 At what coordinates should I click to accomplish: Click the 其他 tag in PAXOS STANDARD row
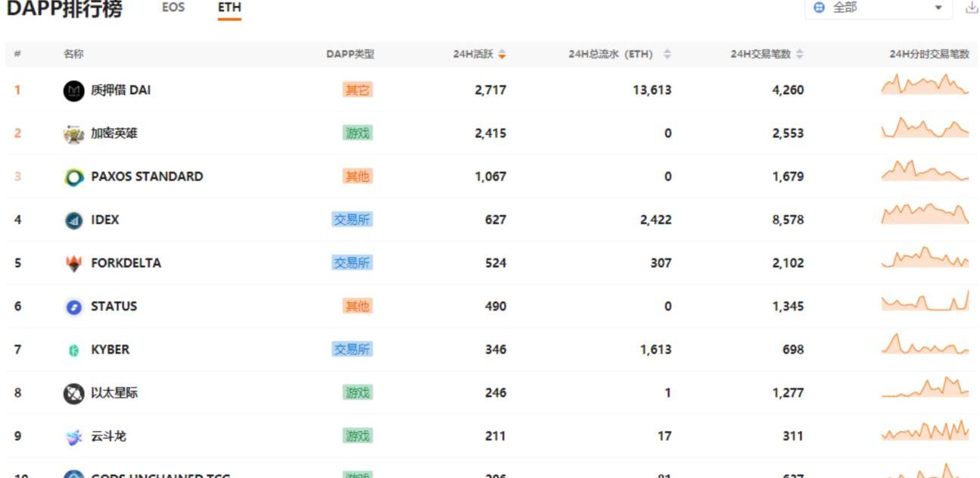357,176
